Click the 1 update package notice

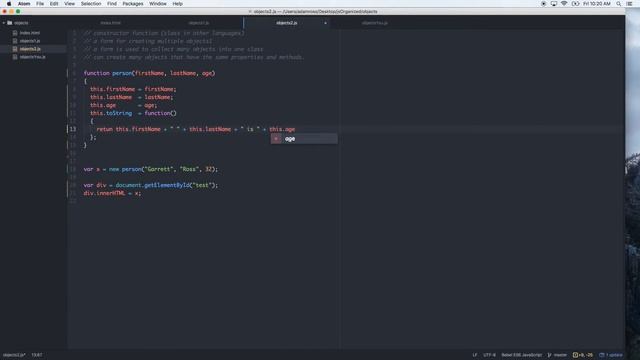pyautogui.click(x=611, y=355)
